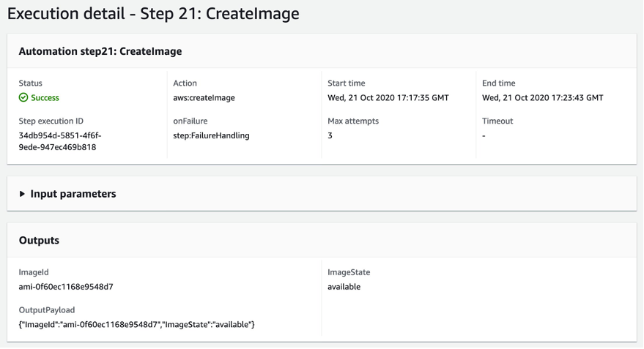The height and width of the screenshot is (349, 644).
Task: Click the Automation step21: CreateImage heading
Action: 100,51
